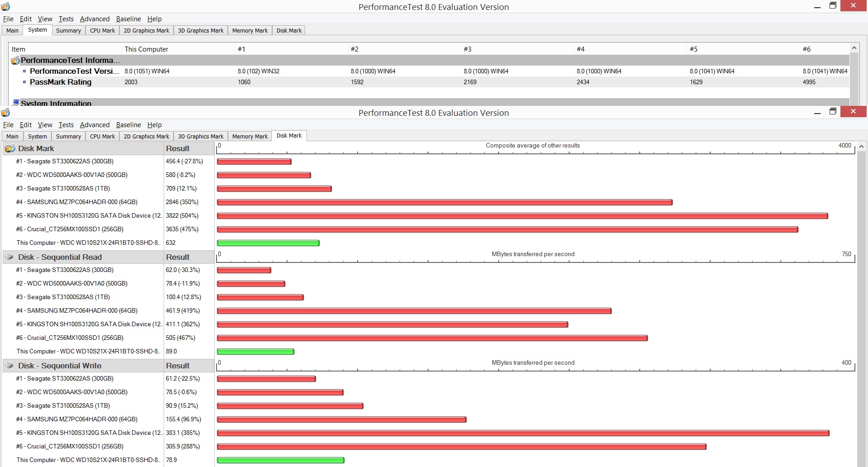Click the Disk Mark header icon

9,148
